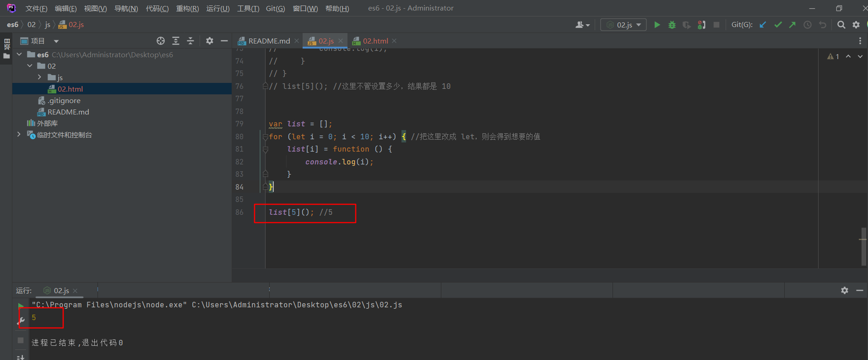The image size is (868, 360).
Task: Open Git(G) menu
Action: [x=275, y=8]
